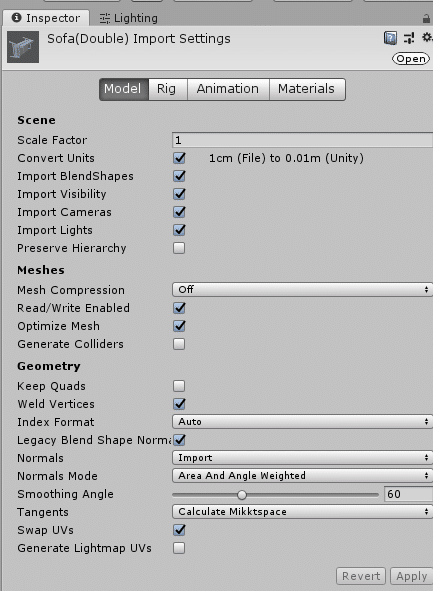Uncheck Weld Vertices

click(179, 404)
